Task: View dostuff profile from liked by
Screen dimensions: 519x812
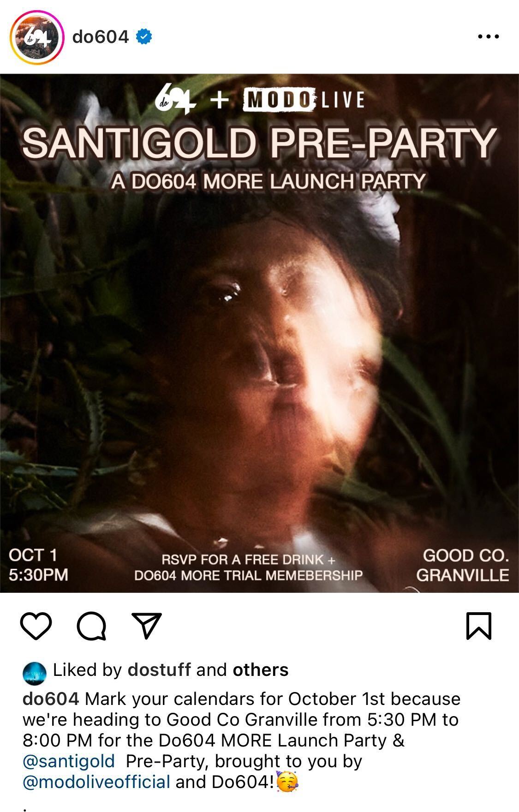Action: (x=160, y=670)
